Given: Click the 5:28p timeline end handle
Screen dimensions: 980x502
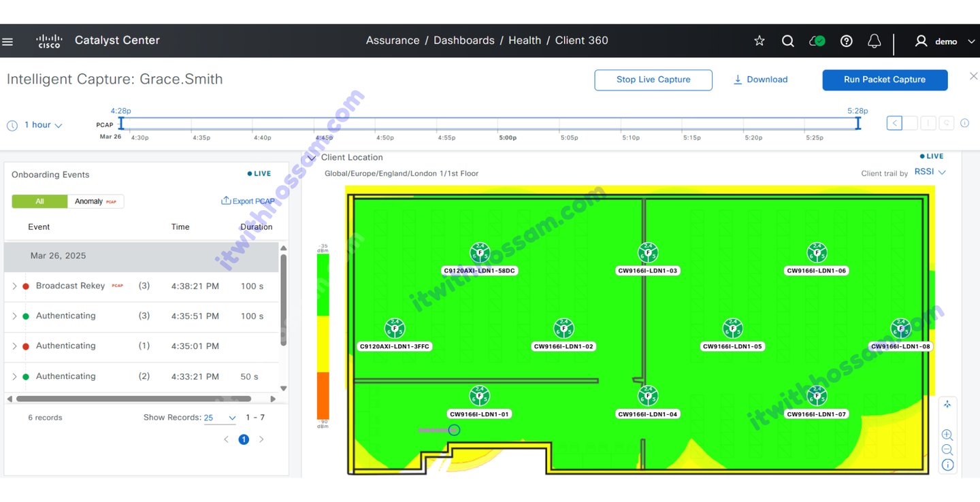Looking at the screenshot, I should click(x=857, y=123).
